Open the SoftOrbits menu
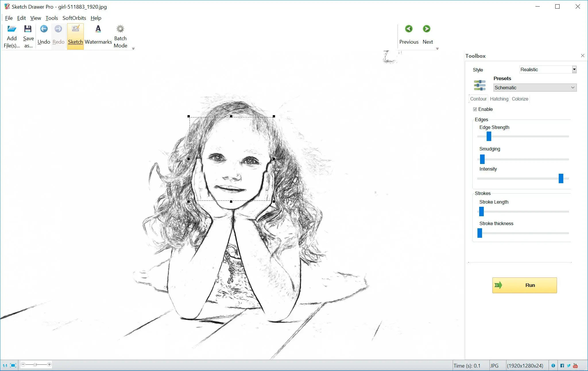Screen dimensions: 588x371 [x=74, y=18]
